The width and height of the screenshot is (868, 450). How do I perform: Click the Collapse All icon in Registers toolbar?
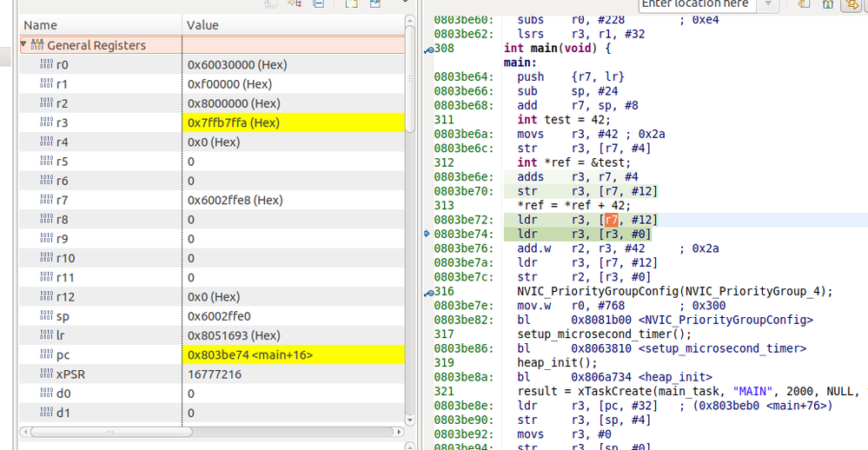tap(319, 3)
